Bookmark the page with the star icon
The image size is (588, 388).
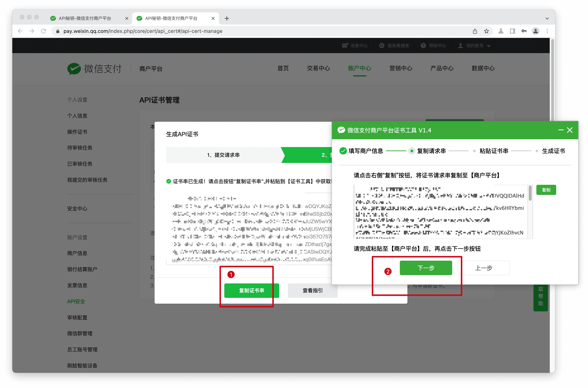487,31
